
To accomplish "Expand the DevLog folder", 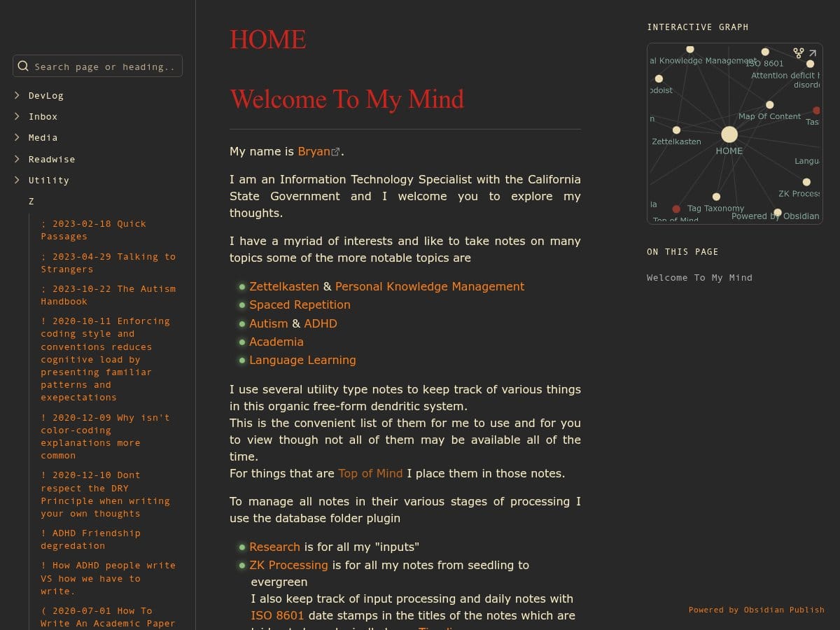I will point(17,95).
